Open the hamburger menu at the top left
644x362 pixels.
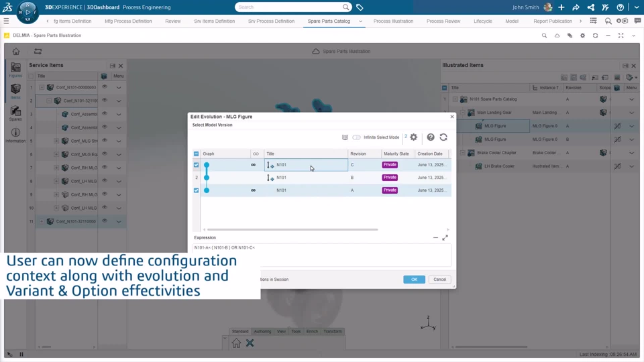click(6, 21)
